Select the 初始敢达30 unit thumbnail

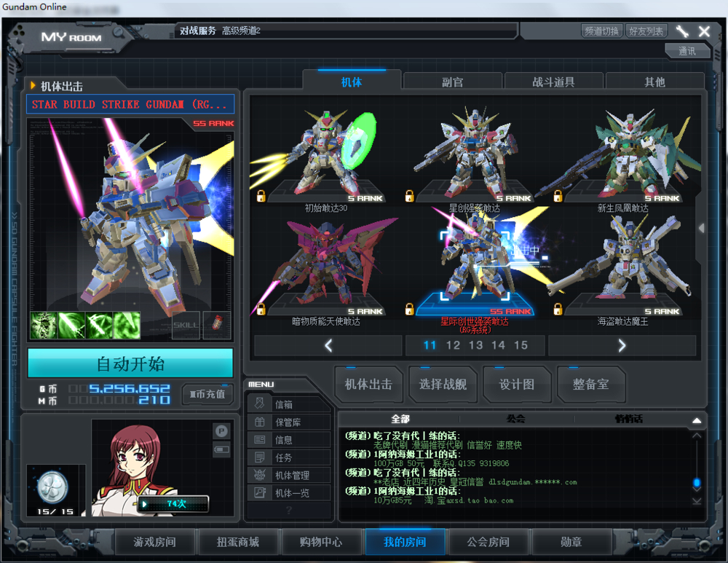pos(325,156)
